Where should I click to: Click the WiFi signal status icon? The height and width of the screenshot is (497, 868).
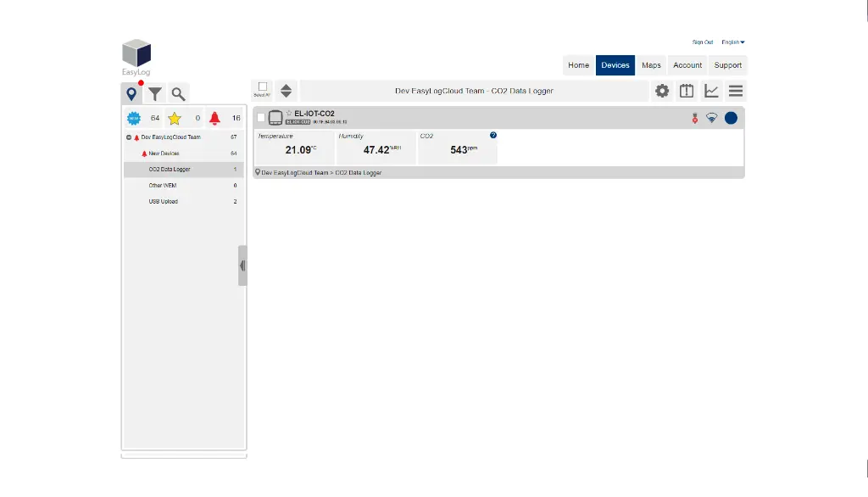click(x=712, y=118)
